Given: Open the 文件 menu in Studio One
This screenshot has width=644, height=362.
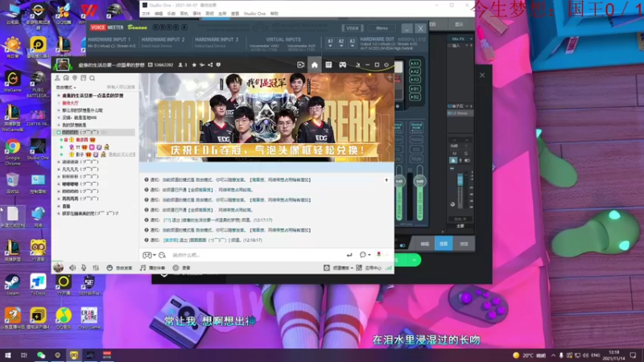Looking at the screenshot, I should pyautogui.click(x=146, y=14).
